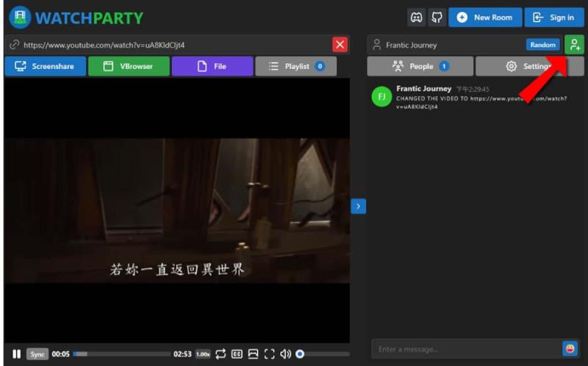Click the Sync button

pos(37,354)
